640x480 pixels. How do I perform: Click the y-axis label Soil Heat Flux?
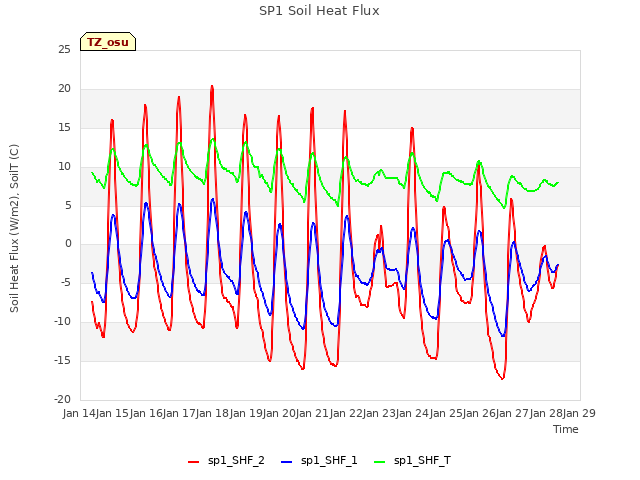coord(14,229)
